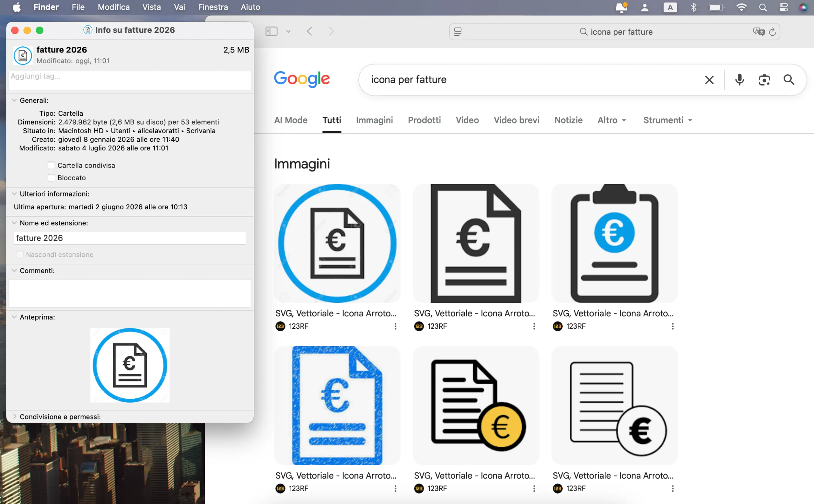Open the Immagini section heading link
The image size is (814, 504).
302,164
